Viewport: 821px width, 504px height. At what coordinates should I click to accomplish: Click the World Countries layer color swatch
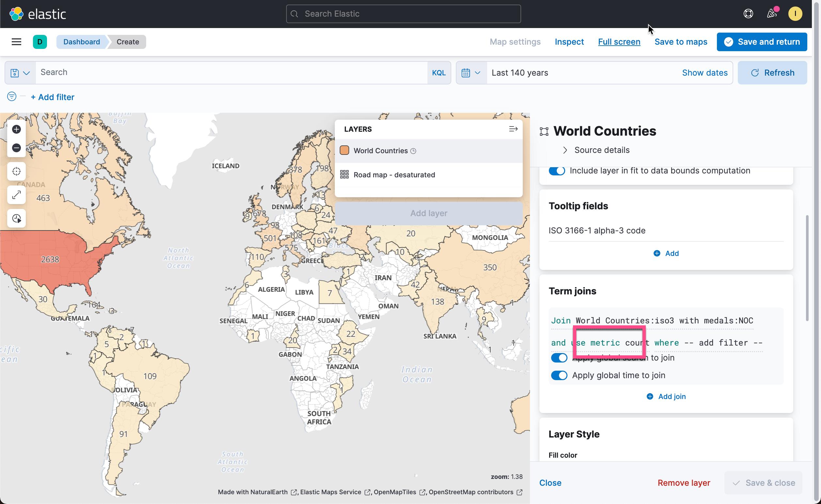[344, 150]
